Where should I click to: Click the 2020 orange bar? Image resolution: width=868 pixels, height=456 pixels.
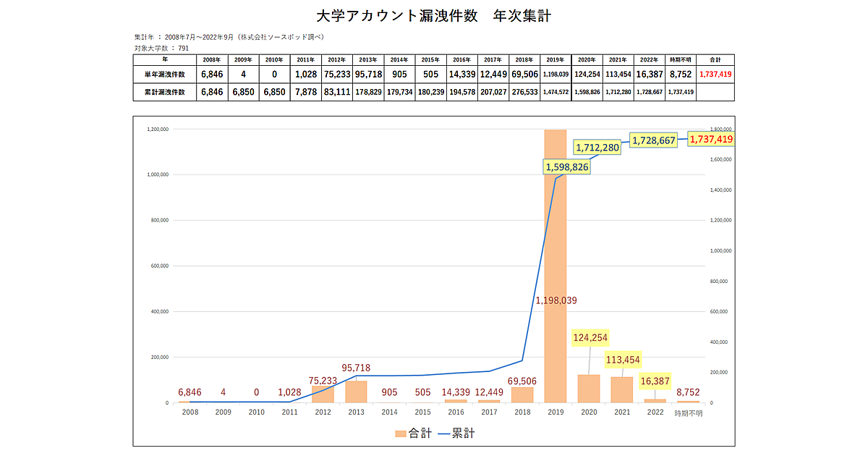click(x=589, y=389)
